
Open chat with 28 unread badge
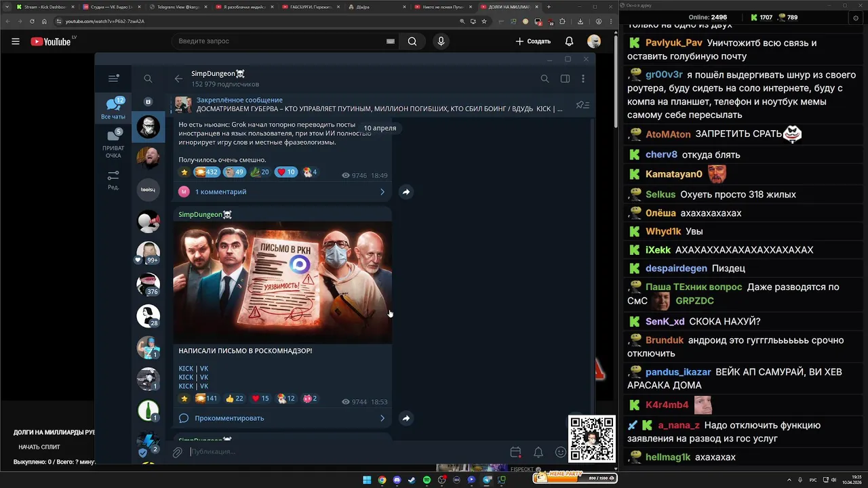point(148,317)
